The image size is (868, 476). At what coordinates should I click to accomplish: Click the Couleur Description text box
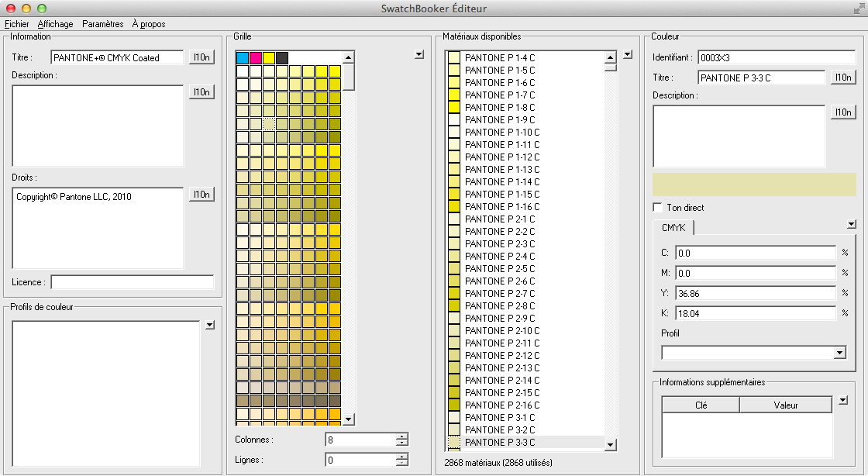739,136
